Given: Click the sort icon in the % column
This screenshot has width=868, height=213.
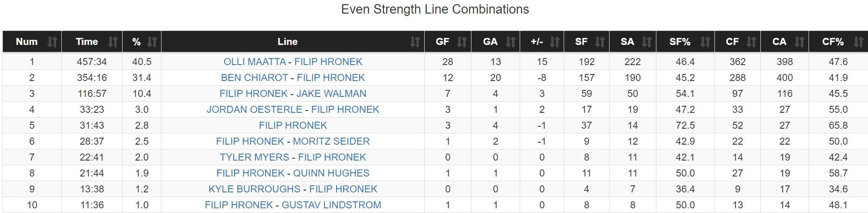Looking at the screenshot, I should click(152, 42).
